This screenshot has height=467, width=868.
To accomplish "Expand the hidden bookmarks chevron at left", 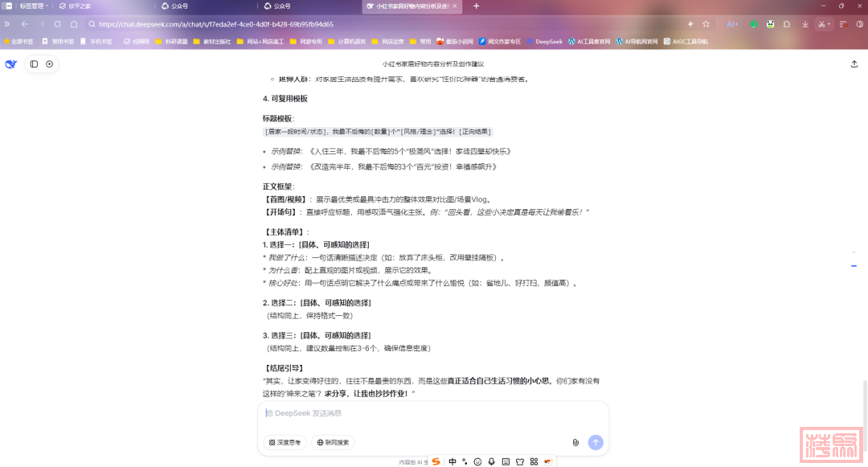I will coord(8,24).
